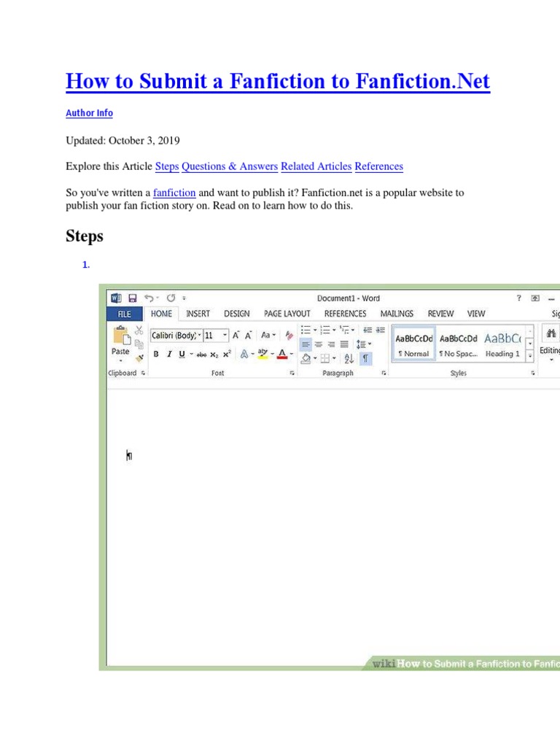
Task: Jump to the Steps section link
Action: coord(167,166)
